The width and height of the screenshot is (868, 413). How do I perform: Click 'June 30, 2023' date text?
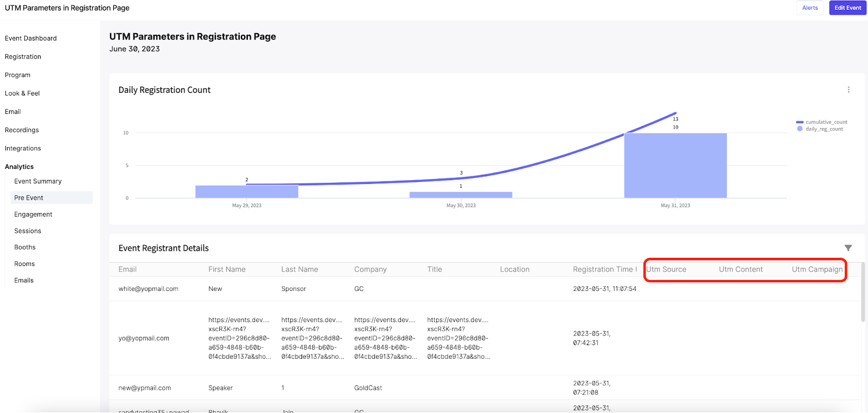[135, 49]
